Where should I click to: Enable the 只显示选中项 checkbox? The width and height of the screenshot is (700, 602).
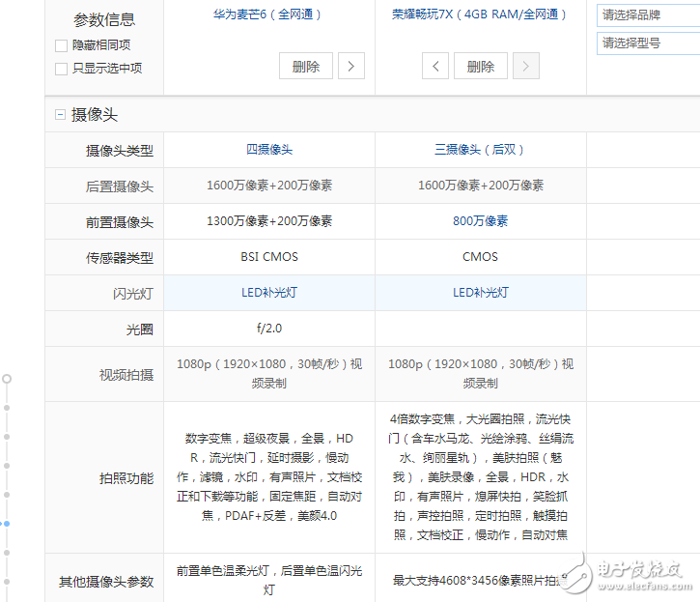(x=62, y=69)
